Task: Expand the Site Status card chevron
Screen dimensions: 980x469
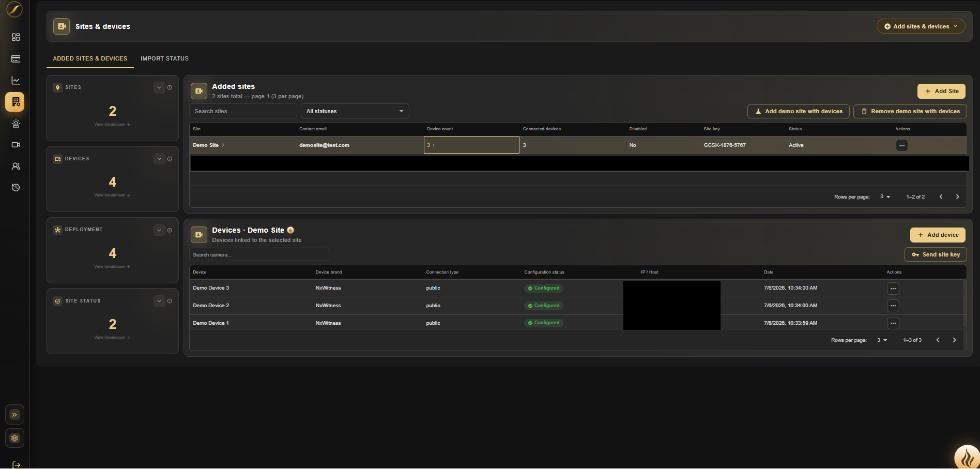Action: 159,301
